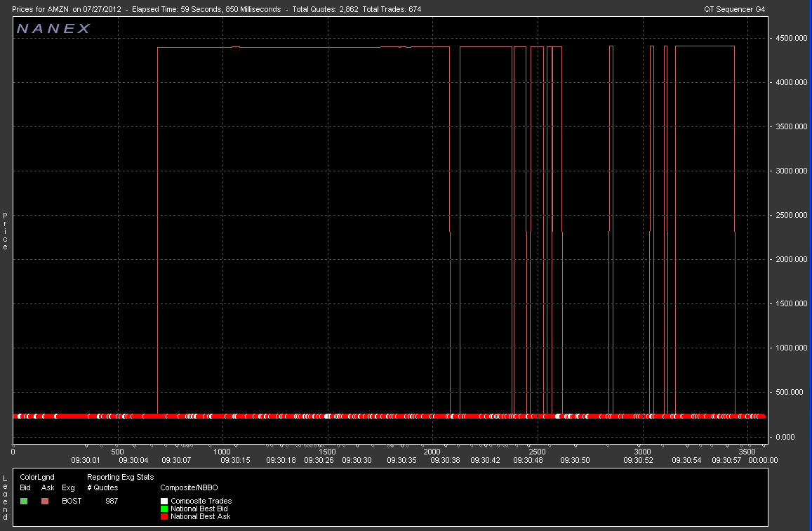The image size is (812, 531).
Task: Click the '2500.000' price axis label
Action: coord(791,215)
